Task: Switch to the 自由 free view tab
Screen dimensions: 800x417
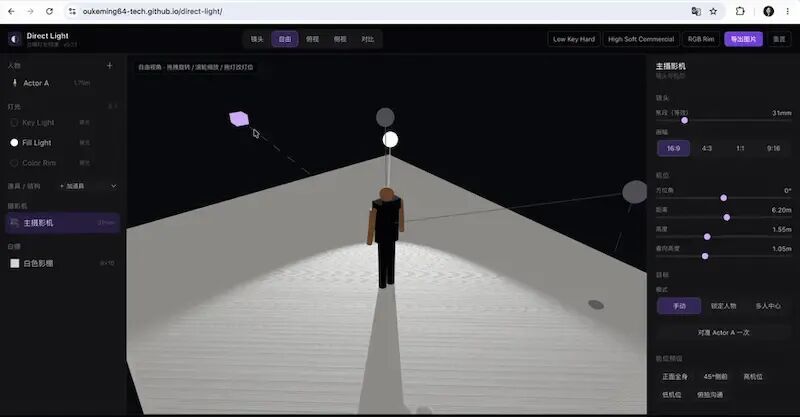Action: [x=285, y=39]
